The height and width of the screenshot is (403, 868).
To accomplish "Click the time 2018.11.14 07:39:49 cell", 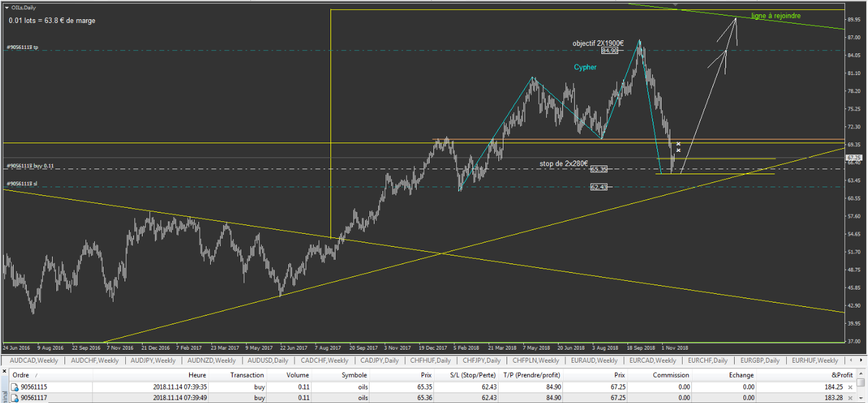I will (x=180, y=397).
